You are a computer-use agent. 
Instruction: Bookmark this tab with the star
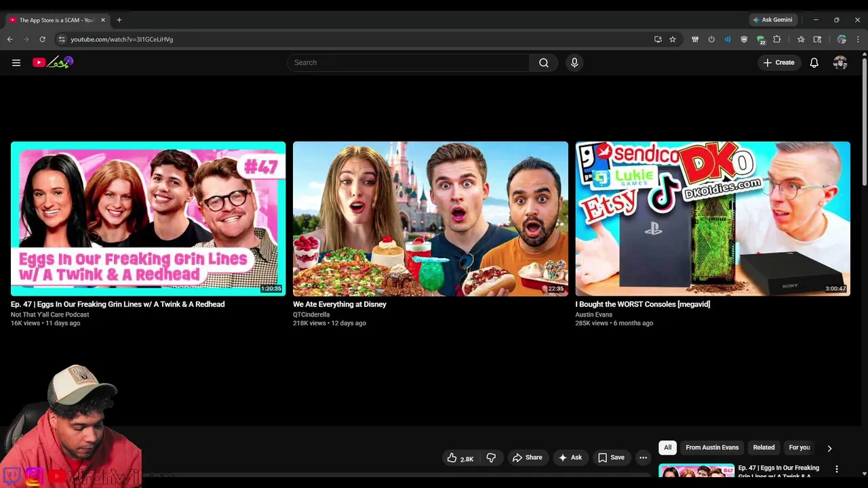click(x=673, y=39)
